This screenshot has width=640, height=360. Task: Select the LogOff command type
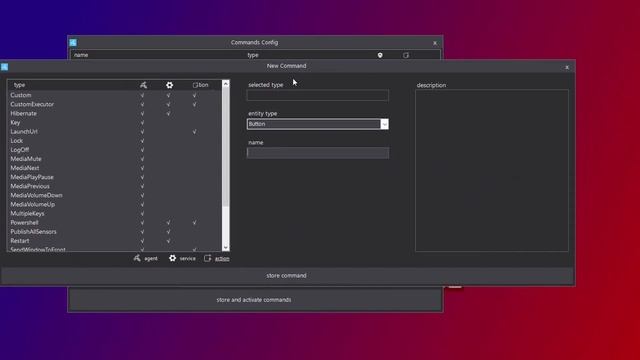point(115,150)
